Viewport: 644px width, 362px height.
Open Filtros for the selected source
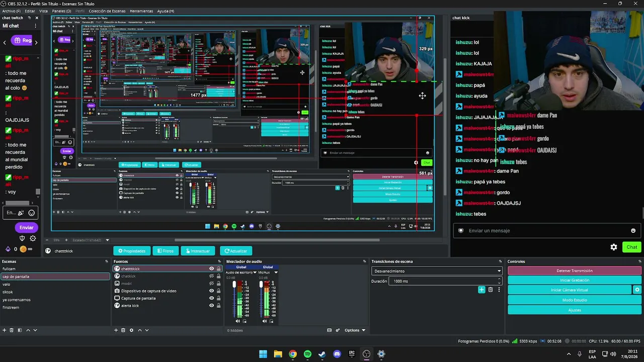click(166, 251)
